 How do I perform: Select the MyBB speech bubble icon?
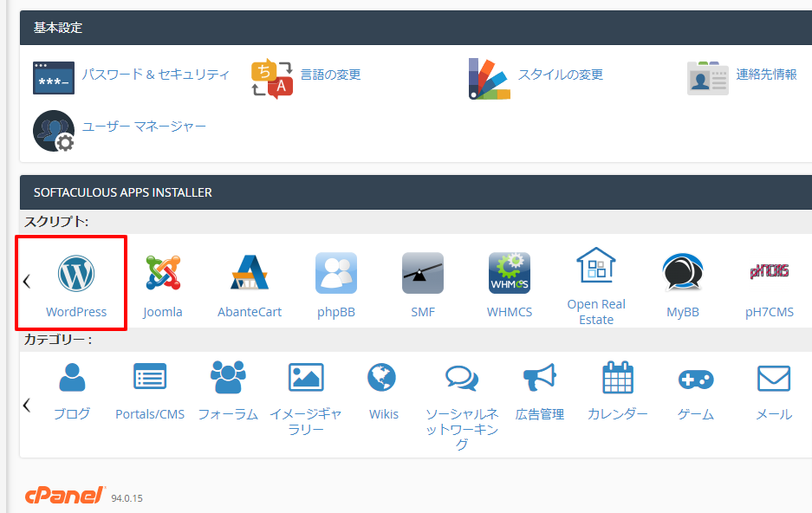(x=683, y=273)
